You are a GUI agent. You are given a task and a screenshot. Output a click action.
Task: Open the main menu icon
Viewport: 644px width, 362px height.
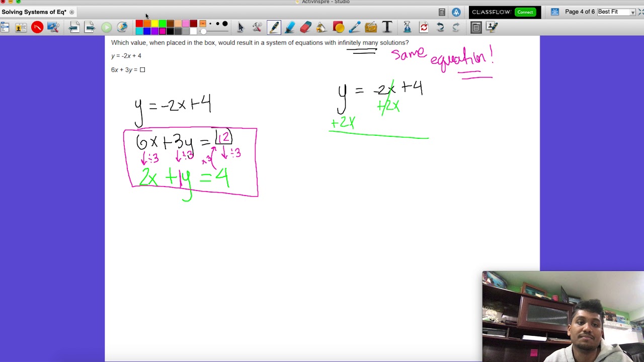coord(5,27)
